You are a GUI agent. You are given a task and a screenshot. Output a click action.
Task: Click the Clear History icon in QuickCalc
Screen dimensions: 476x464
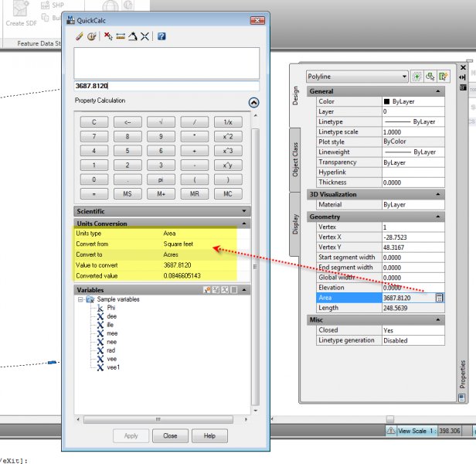(91, 36)
